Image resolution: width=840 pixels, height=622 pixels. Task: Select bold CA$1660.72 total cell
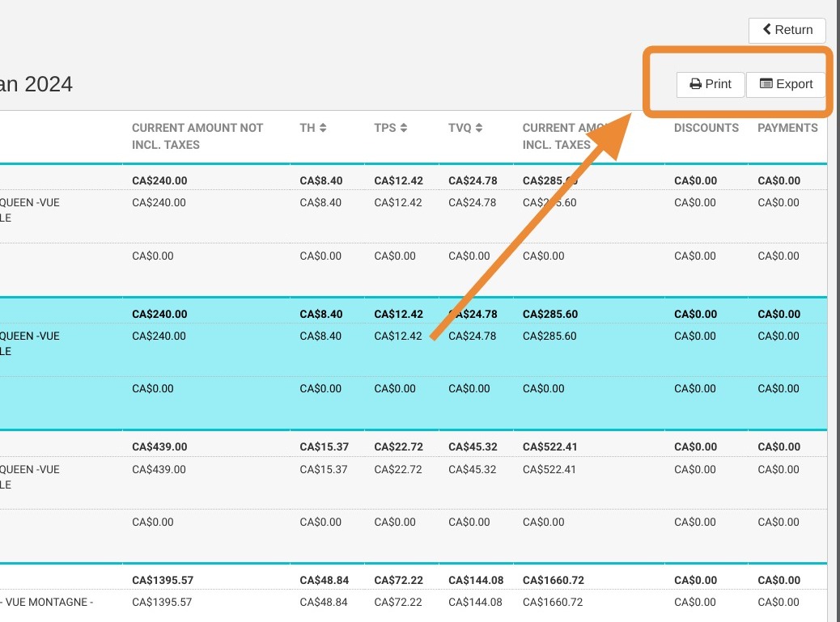(554, 580)
